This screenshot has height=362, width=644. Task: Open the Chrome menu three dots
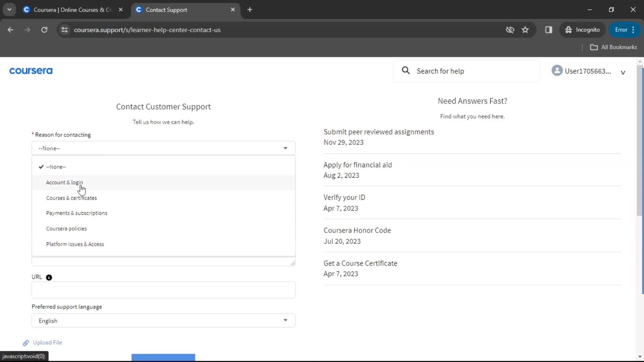tap(633, 30)
